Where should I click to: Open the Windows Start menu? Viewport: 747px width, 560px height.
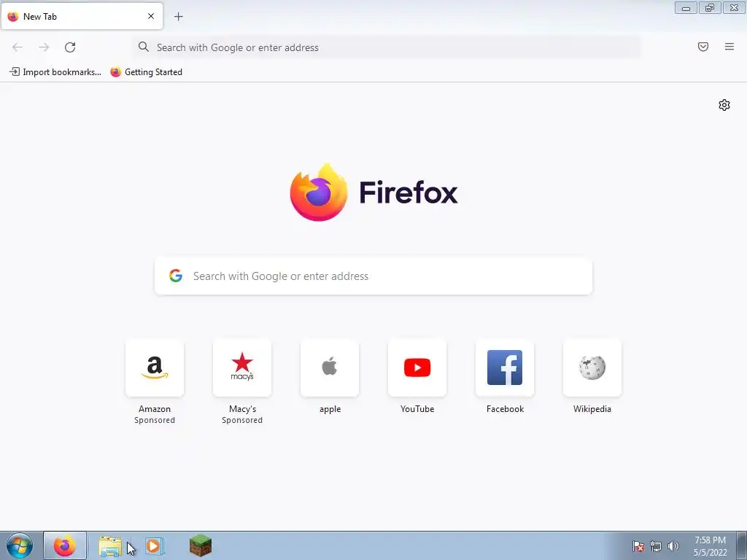point(20,545)
